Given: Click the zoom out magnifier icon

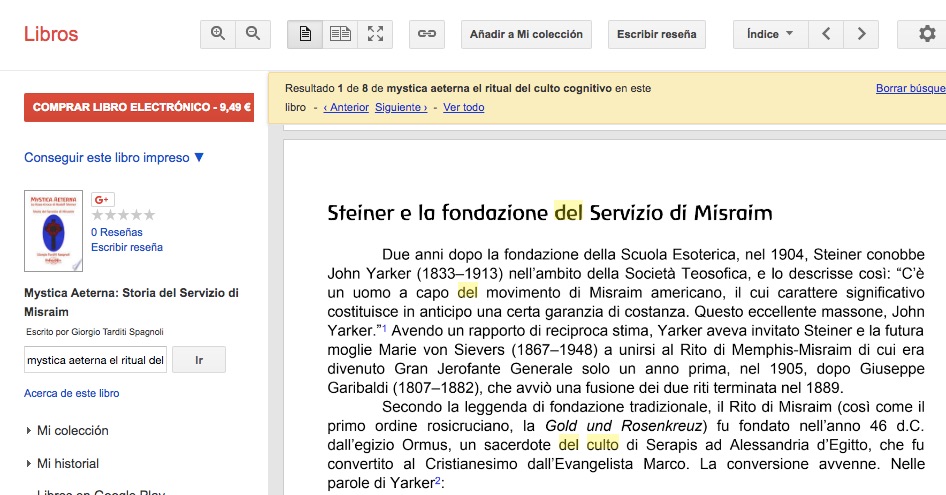Looking at the screenshot, I should (253, 34).
